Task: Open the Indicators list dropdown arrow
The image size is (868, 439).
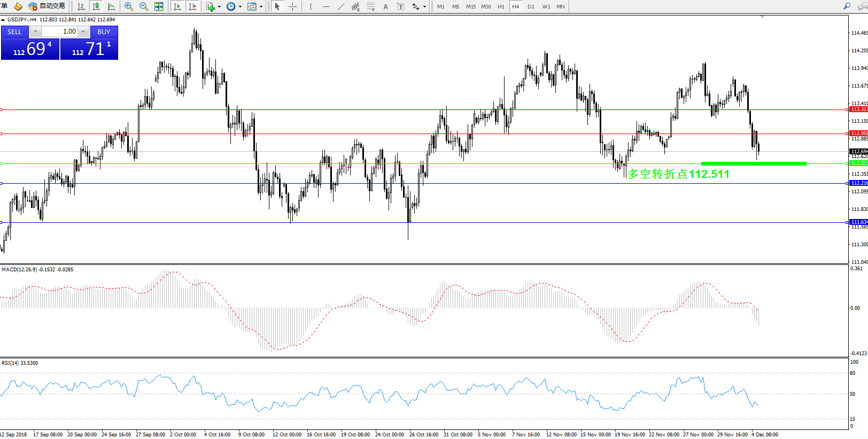Action: point(219,7)
